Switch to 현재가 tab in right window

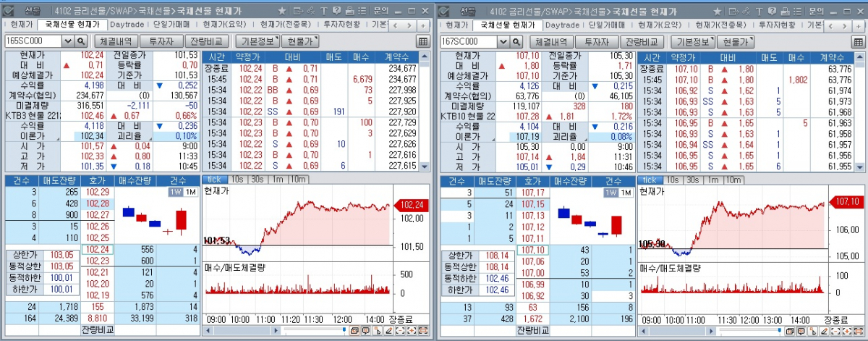pyautogui.click(x=456, y=24)
